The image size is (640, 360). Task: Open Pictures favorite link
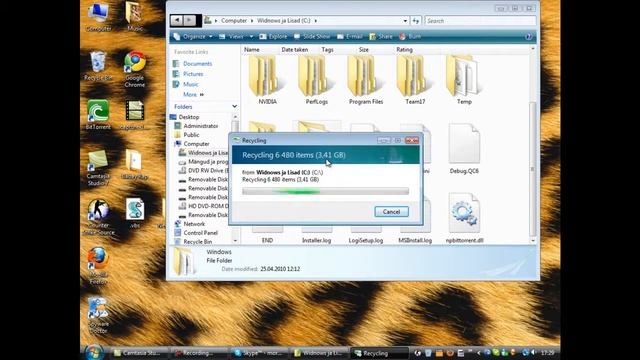point(193,74)
